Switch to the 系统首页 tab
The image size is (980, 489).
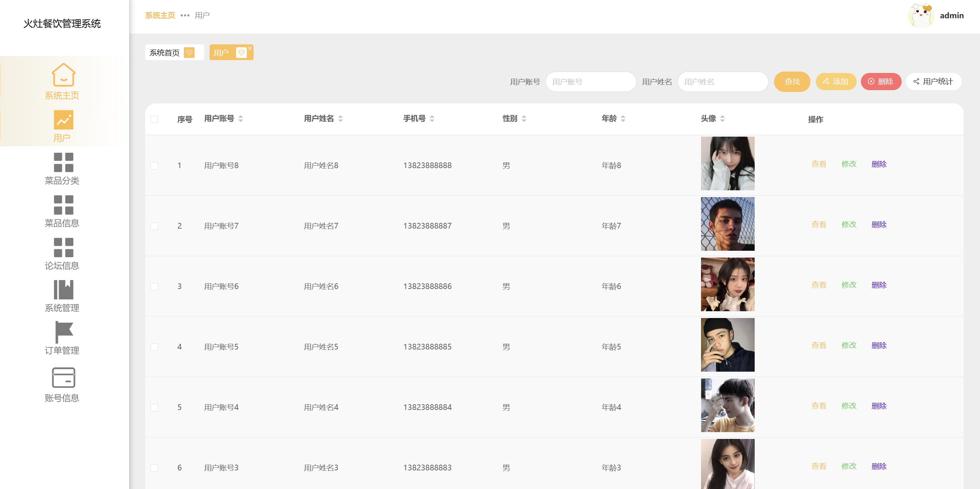point(165,53)
